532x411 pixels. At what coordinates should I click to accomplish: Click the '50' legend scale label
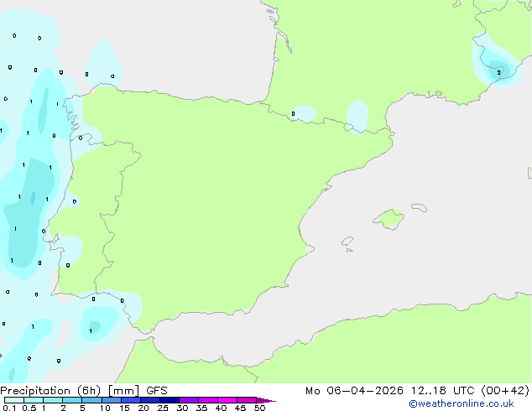coord(259,408)
